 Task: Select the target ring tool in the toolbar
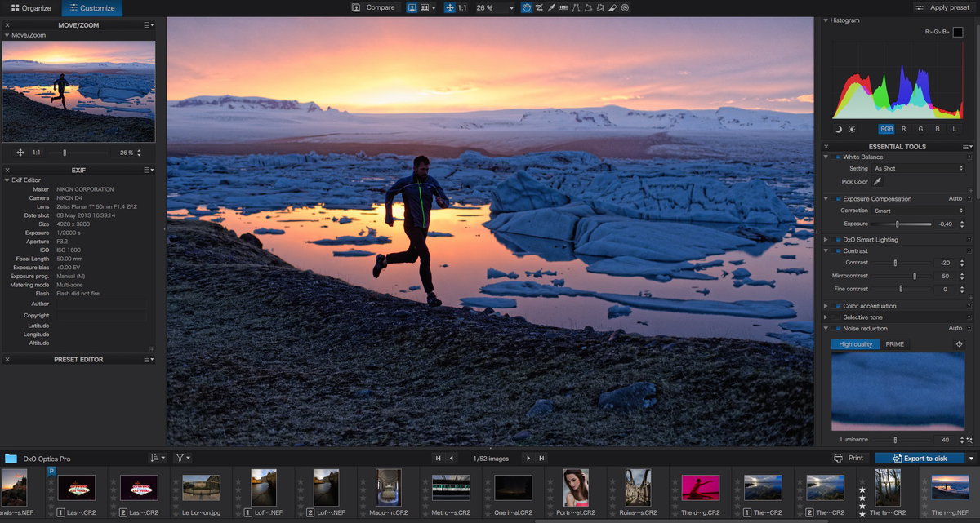tap(625, 7)
